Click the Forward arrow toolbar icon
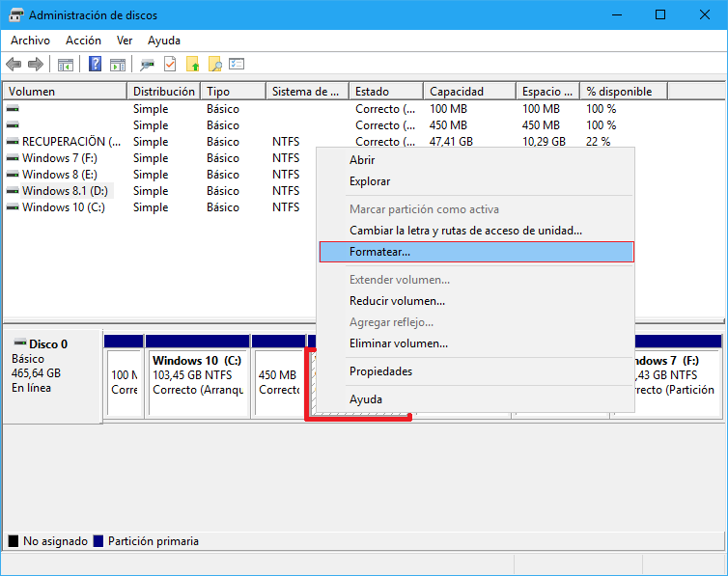728x576 pixels. tap(36, 64)
